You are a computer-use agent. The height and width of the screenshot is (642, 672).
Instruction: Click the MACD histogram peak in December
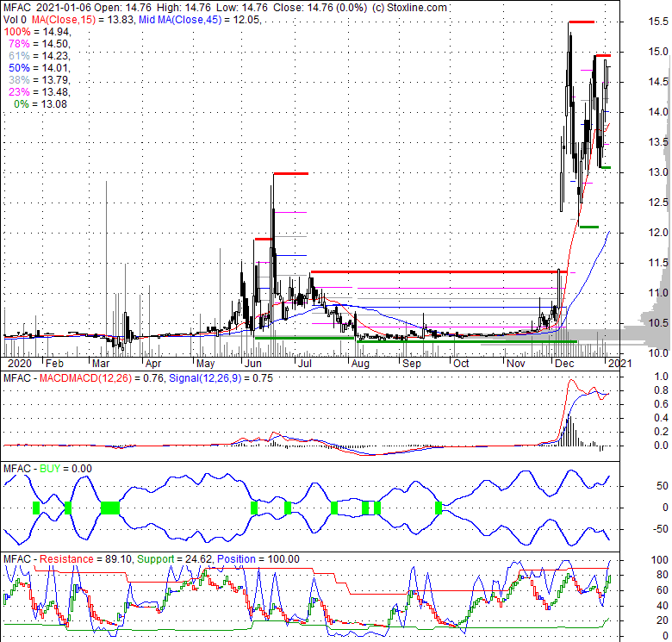[x=569, y=430]
